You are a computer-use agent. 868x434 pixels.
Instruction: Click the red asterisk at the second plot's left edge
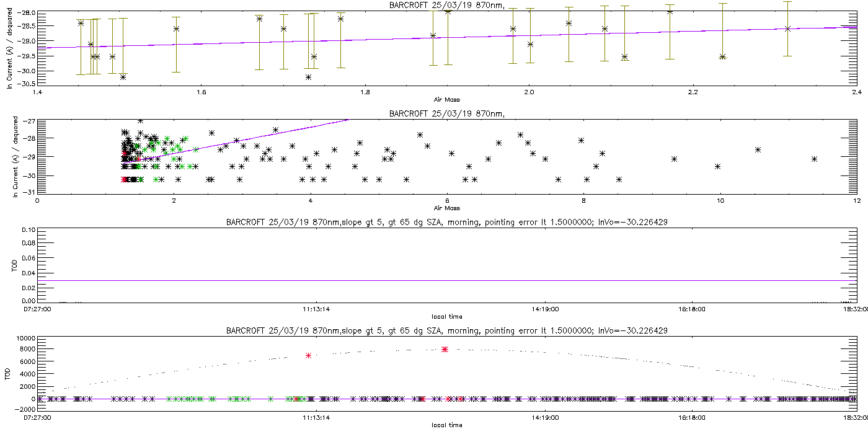coord(125,179)
